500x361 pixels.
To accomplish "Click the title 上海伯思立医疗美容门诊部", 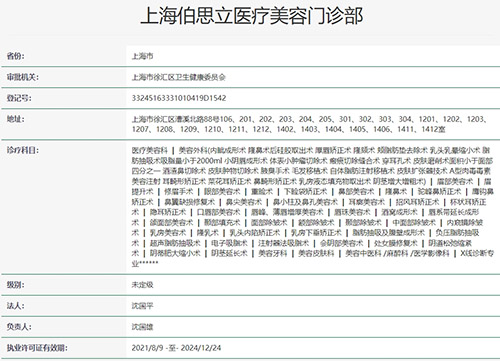I will pyautogui.click(x=252, y=16).
